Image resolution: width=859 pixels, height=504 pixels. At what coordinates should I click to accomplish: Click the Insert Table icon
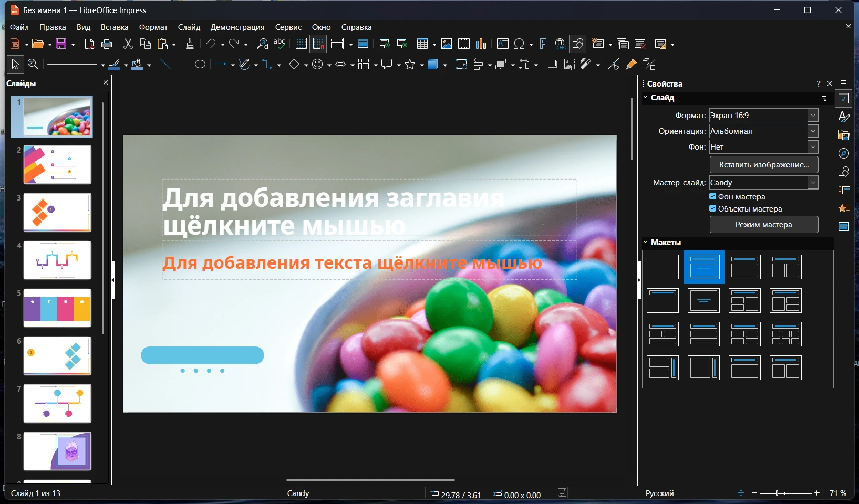422,44
